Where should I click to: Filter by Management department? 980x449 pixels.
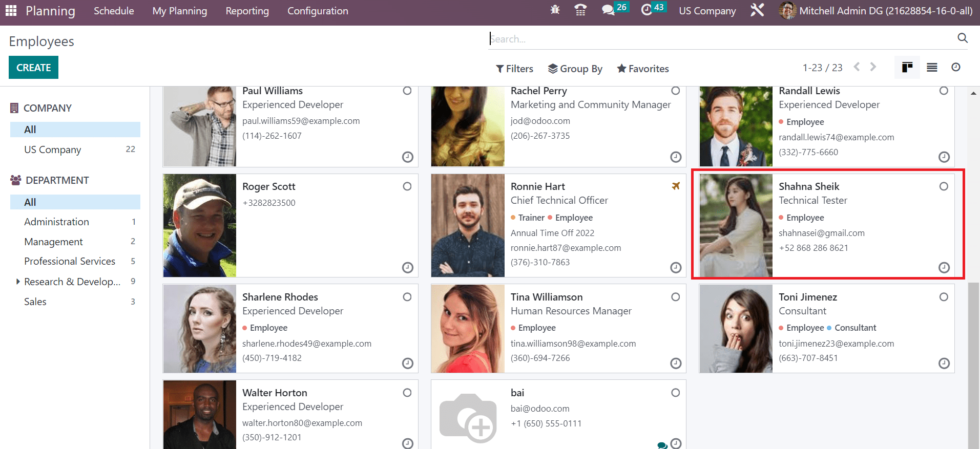(x=75, y=242)
